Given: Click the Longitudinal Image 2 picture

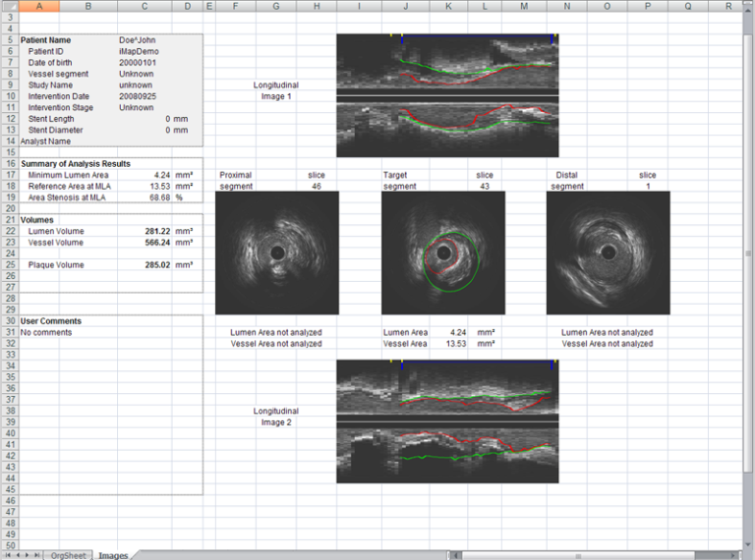Looking at the screenshot, I should click(x=447, y=420).
